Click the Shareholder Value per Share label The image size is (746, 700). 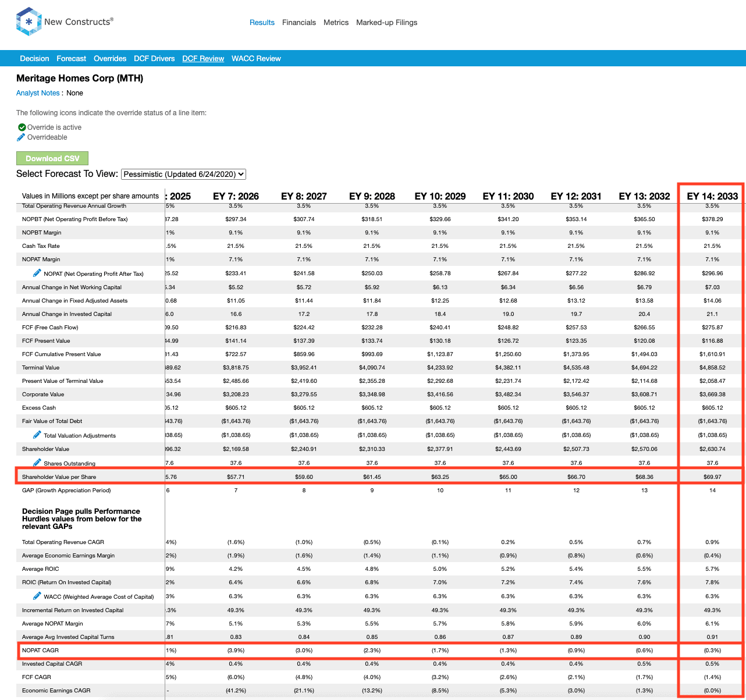(59, 477)
